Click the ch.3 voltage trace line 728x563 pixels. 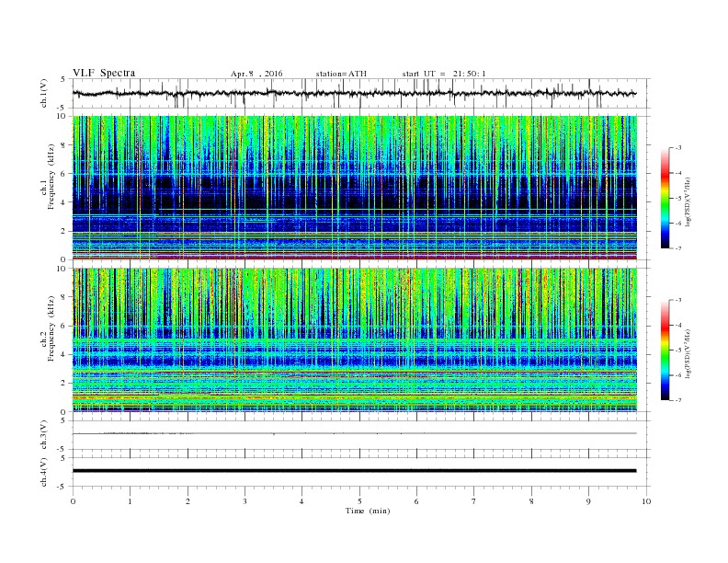point(354,433)
